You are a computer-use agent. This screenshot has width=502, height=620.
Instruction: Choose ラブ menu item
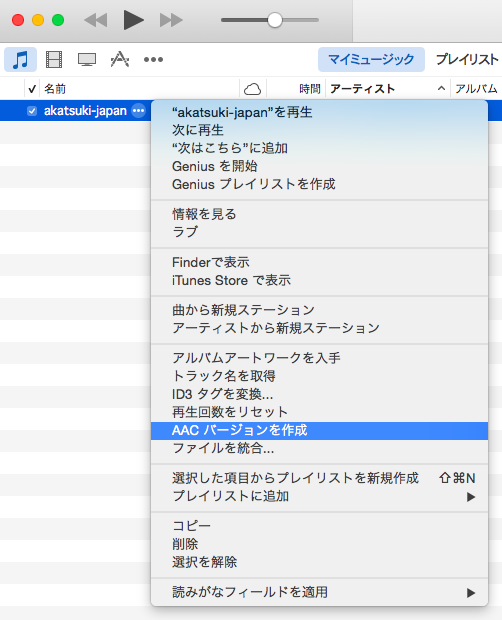pyautogui.click(x=319, y=232)
